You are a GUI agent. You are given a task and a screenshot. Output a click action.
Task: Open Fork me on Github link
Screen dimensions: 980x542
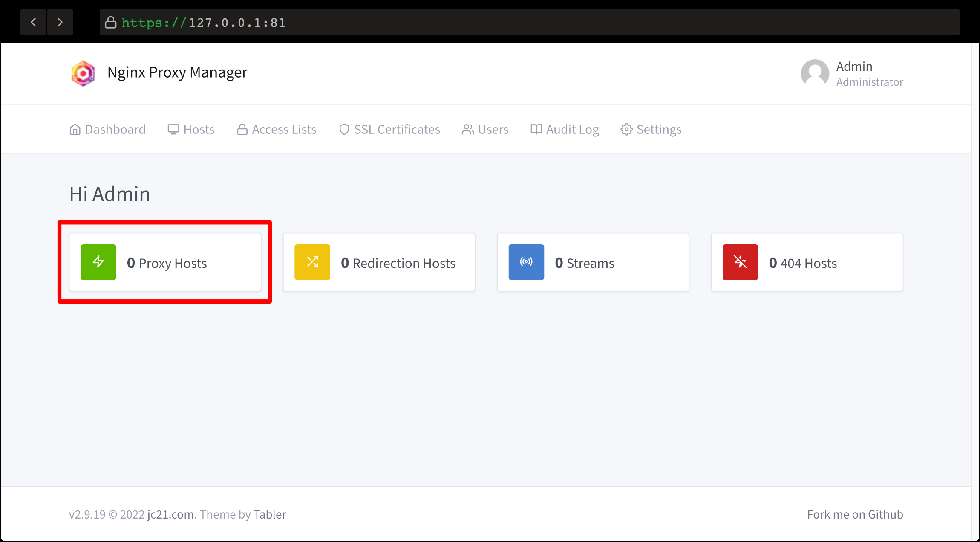coord(855,514)
